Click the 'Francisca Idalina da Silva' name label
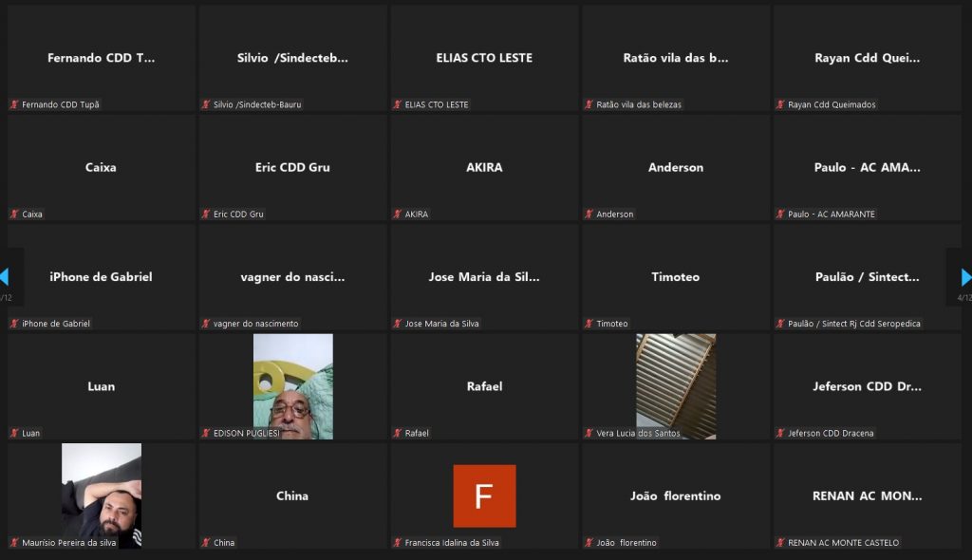The width and height of the screenshot is (972, 560). pyautogui.click(x=452, y=543)
